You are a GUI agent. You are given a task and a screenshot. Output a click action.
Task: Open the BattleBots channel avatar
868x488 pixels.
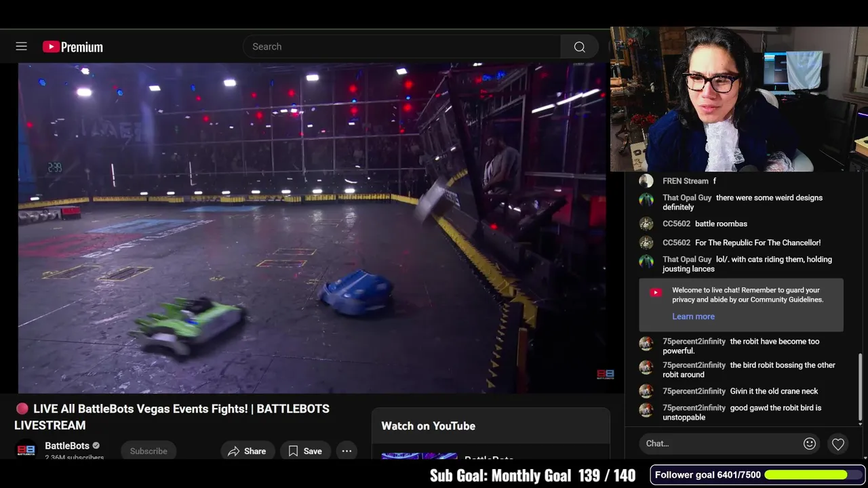(26, 450)
